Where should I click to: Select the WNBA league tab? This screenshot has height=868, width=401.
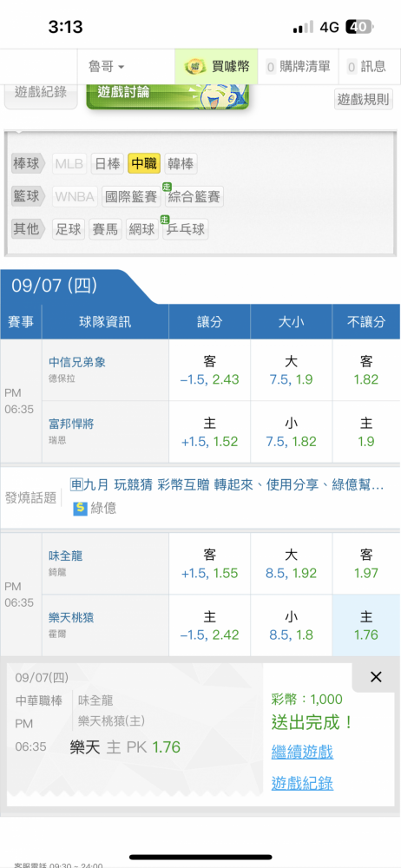tap(75, 196)
